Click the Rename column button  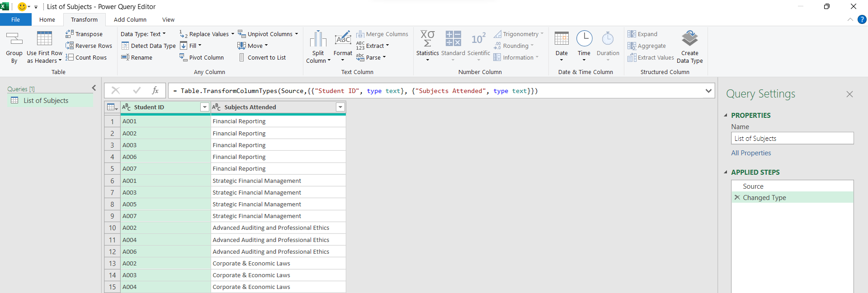tap(137, 57)
